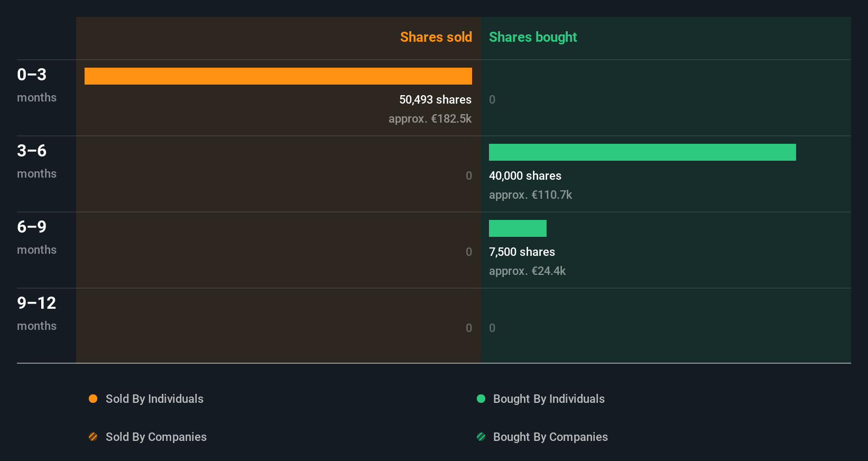The width and height of the screenshot is (868, 461).
Task: Click the Sold By Individuals legend label
Action: click(x=154, y=399)
